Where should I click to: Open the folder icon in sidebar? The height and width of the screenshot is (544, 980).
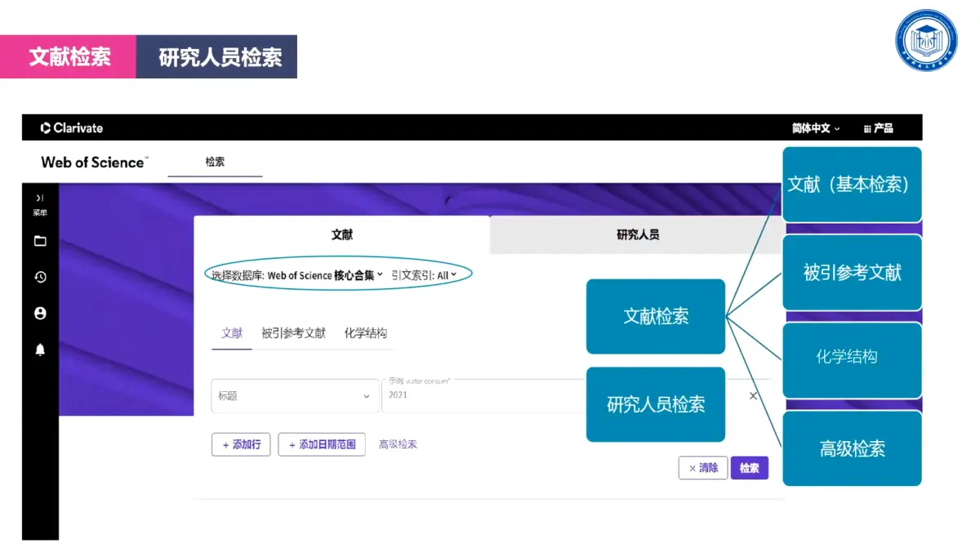[40, 241]
